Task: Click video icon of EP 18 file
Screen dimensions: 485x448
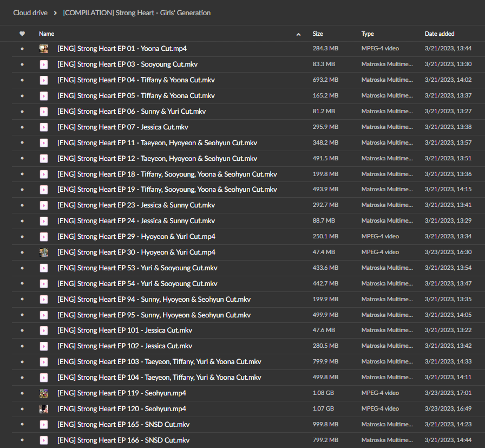Action: tap(44, 174)
